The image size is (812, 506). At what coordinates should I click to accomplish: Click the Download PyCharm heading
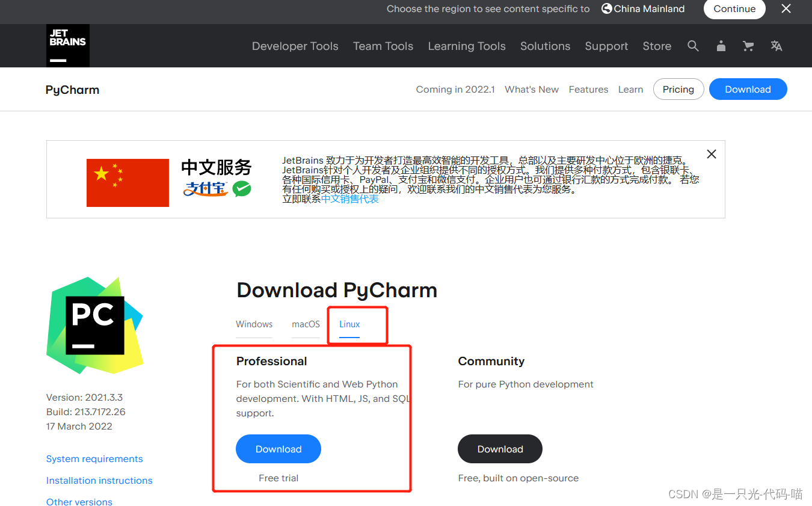point(337,290)
